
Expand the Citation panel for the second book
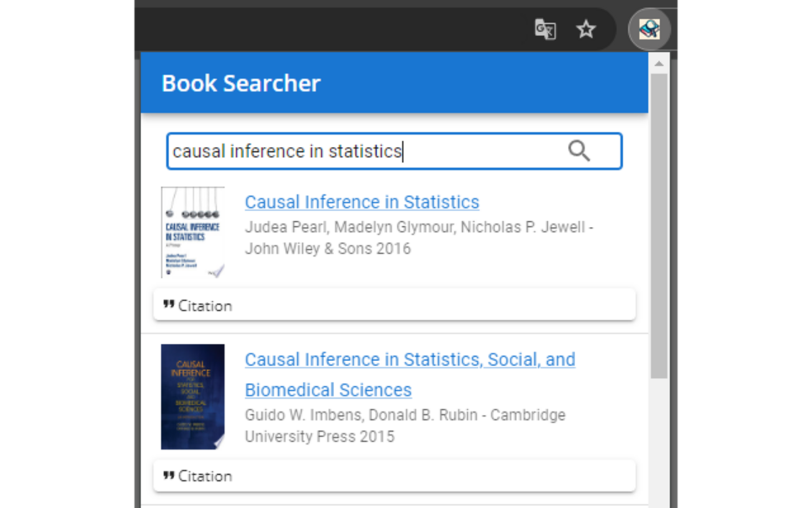tap(394, 476)
